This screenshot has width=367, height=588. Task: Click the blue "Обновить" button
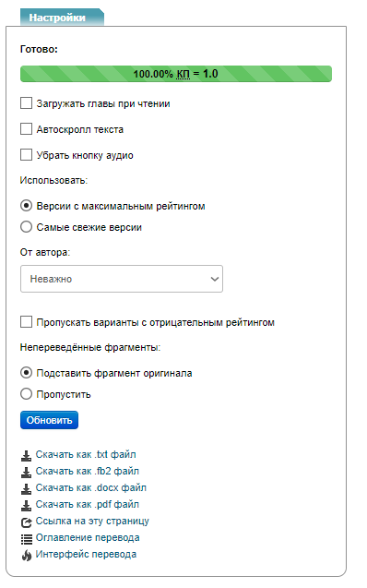(x=49, y=420)
